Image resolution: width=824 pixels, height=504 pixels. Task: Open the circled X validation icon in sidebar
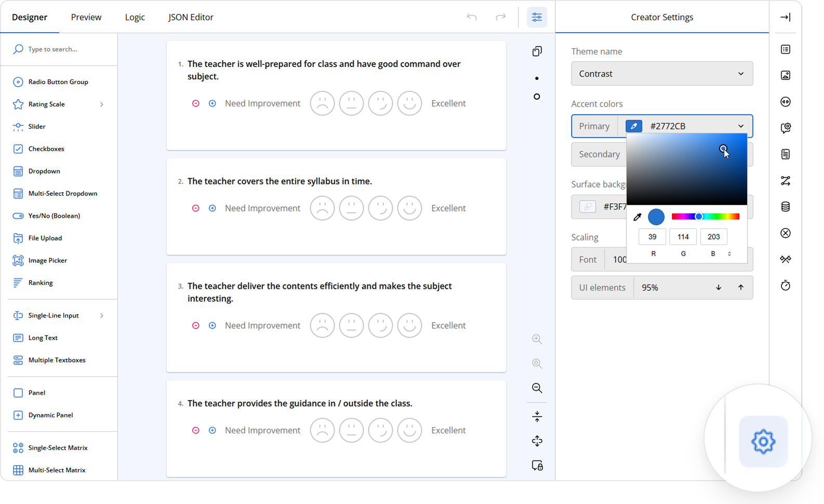coord(786,233)
